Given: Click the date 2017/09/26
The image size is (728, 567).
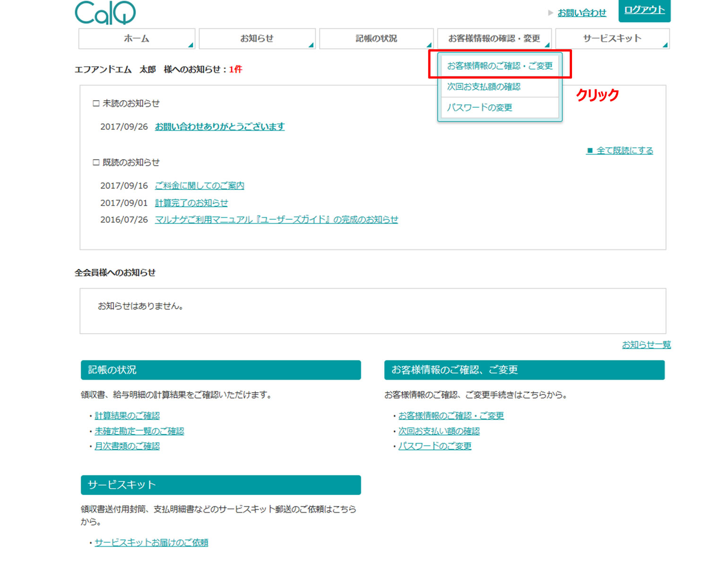Looking at the screenshot, I should point(124,127).
